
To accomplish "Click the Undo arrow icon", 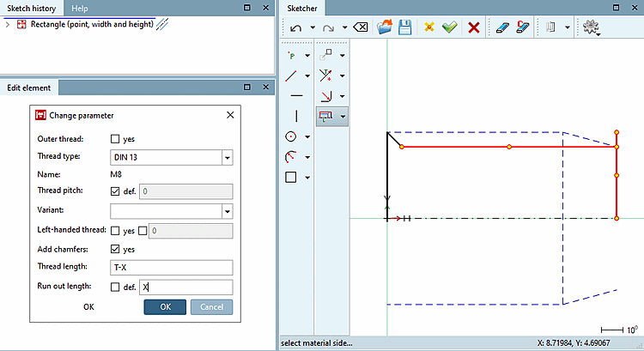I will click(x=296, y=27).
